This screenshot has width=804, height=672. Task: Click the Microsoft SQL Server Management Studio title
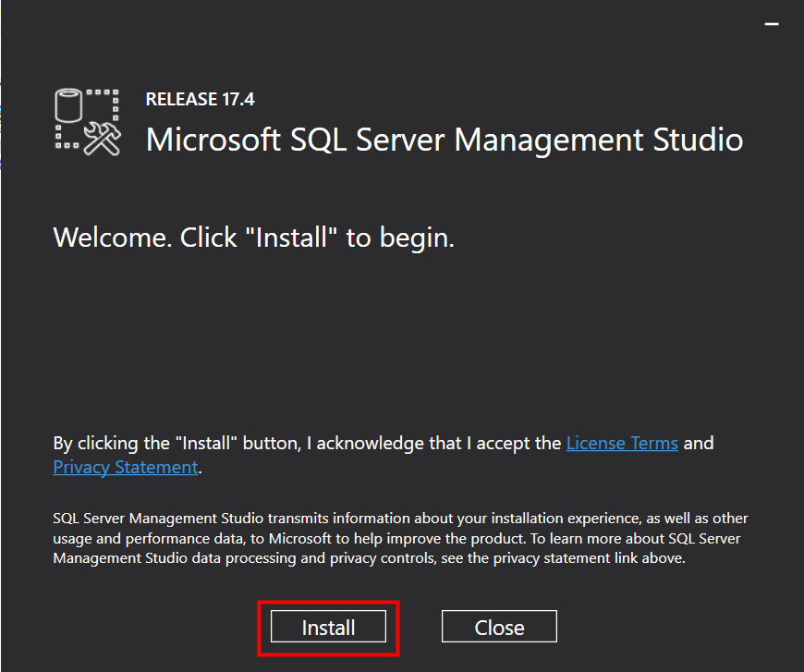coord(445,140)
